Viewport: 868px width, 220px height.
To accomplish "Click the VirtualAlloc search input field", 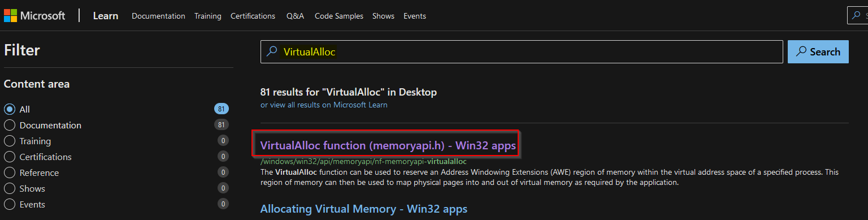I will point(521,51).
